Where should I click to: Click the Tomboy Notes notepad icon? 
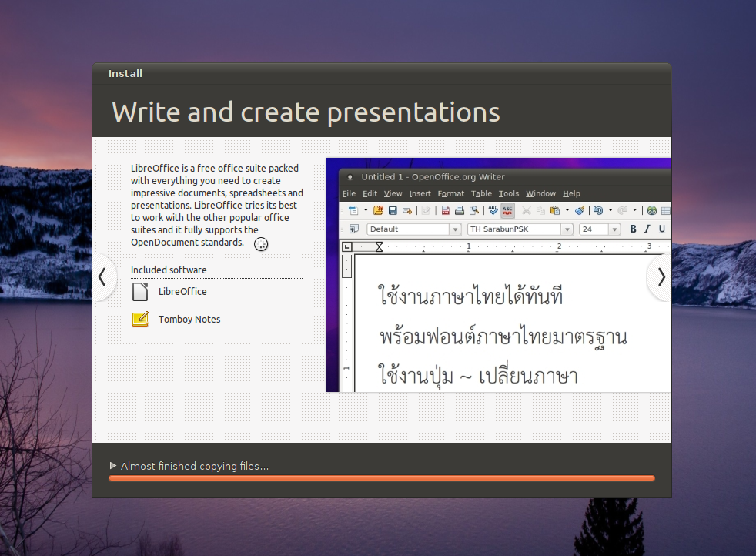click(x=140, y=320)
